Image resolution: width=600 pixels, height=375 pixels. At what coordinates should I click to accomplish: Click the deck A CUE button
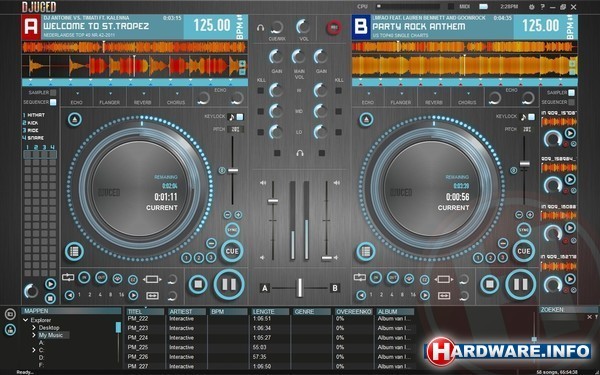click(x=232, y=251)
